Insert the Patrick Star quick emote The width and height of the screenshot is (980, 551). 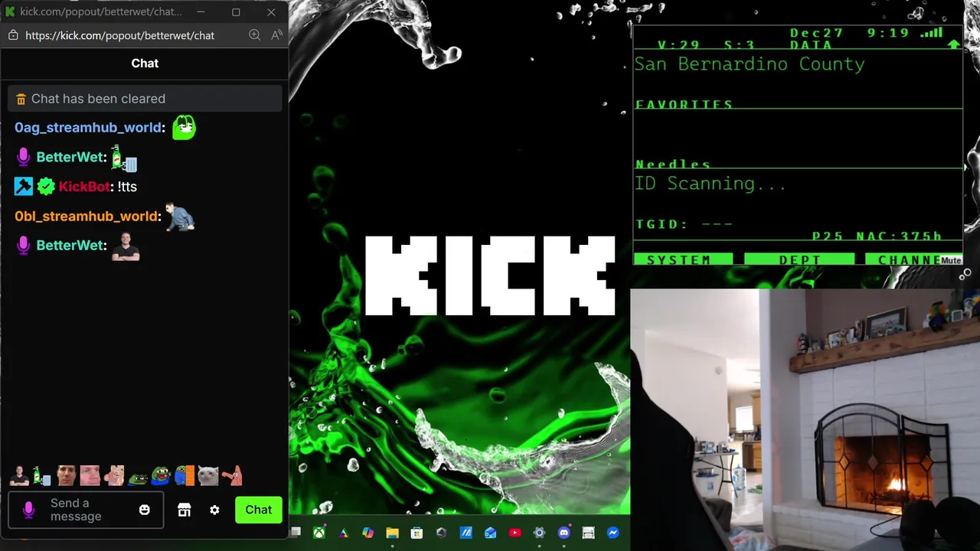(x=232, y=476)
